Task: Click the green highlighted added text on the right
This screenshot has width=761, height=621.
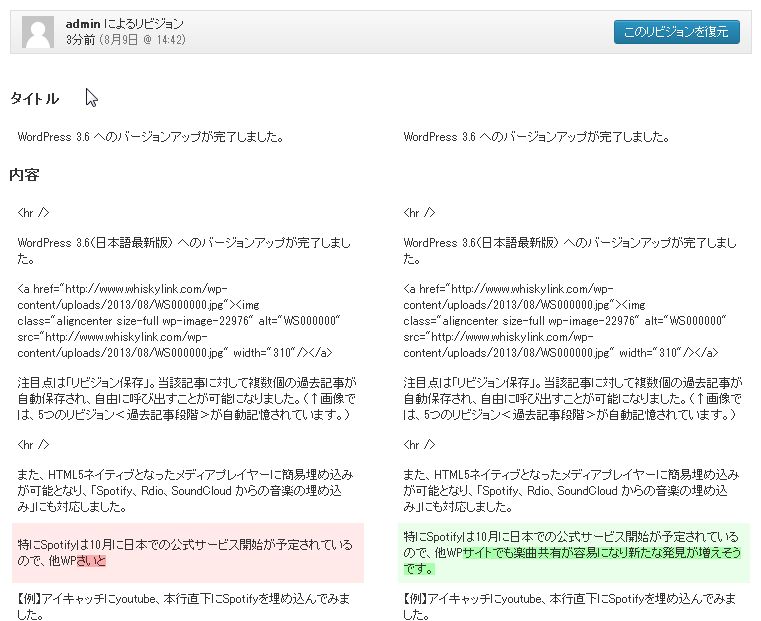Action: pos(601,553)
